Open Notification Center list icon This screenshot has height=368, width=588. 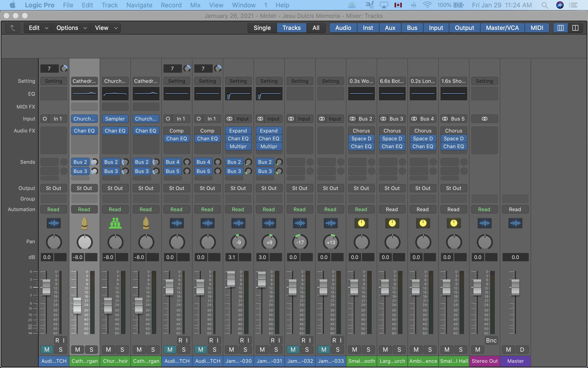tap(574, 5)
